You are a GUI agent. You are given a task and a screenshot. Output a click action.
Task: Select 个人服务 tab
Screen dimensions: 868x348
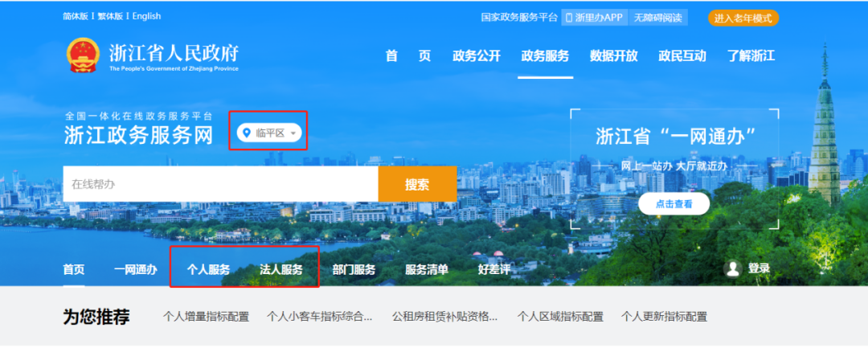click(x=208, y=270)
